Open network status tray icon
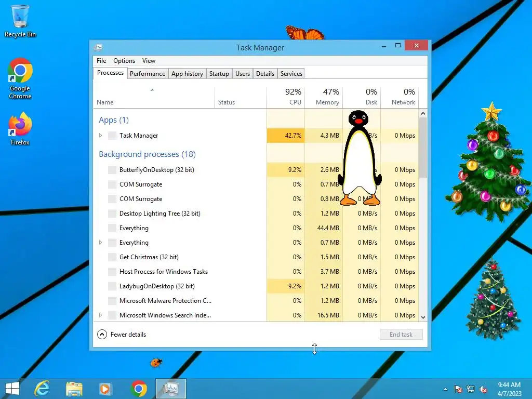This screenshot has height=399, width=532. 471,389
